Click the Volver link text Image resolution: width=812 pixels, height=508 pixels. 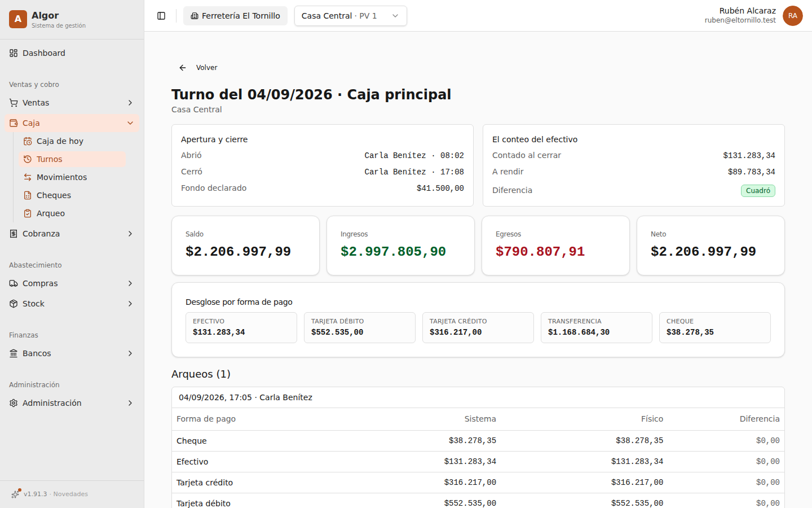(x=206, y=68)
